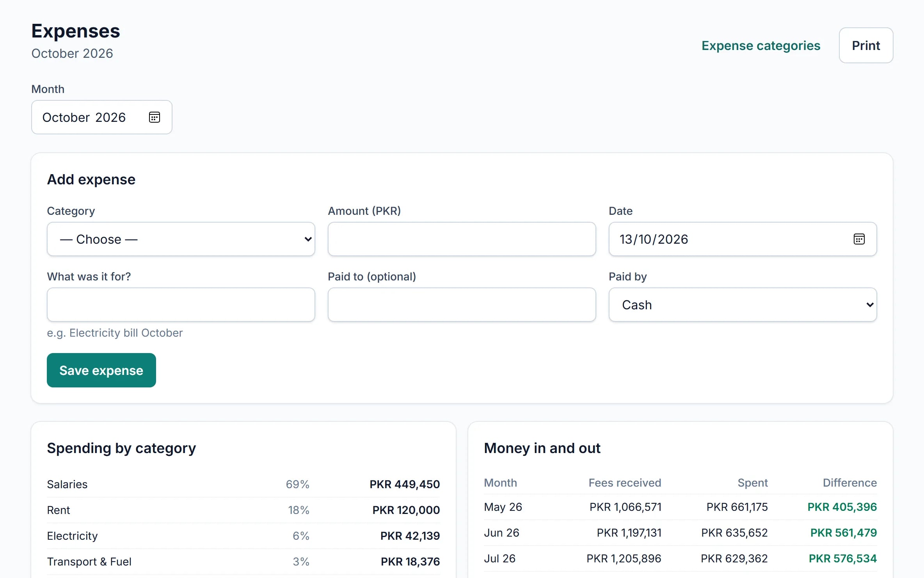Image resolution: width=924 pixels, height=578 pixels.
Task: Open the Expense categories link
Action: pos(761,45)
